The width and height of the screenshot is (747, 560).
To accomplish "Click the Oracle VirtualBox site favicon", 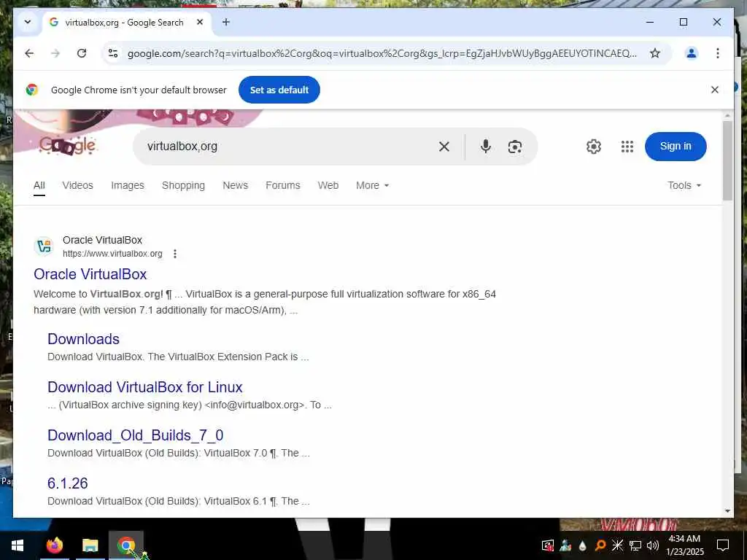I will tap(44, 246).
